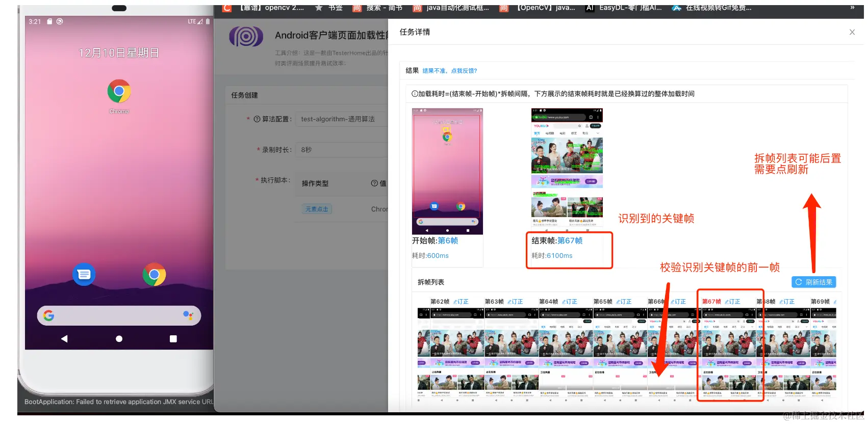
Task: Click 订正 for frame 第67帧
Action: (x=732, y=302)
